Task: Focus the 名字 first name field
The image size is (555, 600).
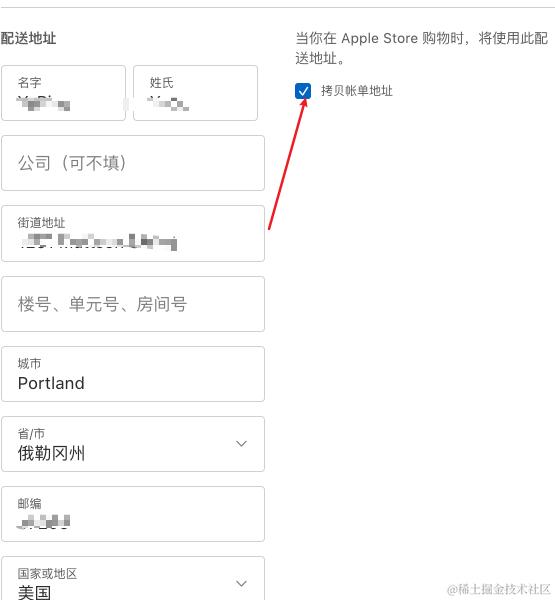Action: click(64, 93)
